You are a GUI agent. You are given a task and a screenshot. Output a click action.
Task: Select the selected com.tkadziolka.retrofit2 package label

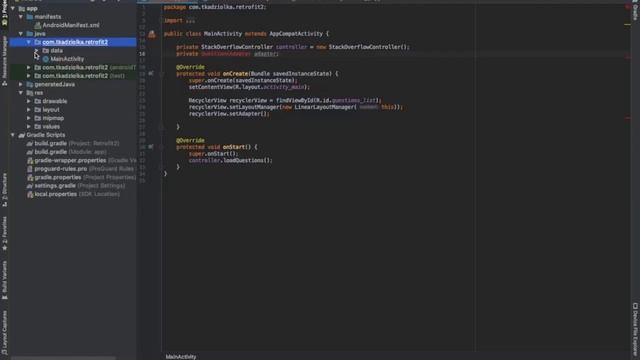(75, 42)
